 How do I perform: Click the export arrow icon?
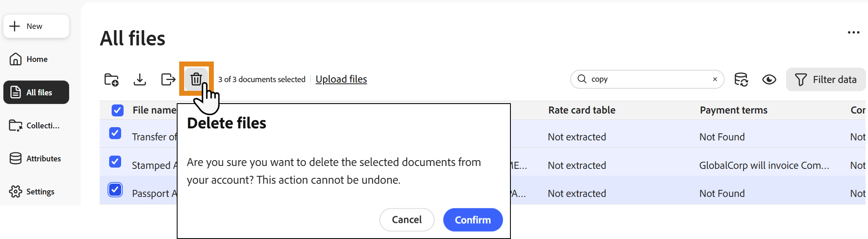coord(168,79)
